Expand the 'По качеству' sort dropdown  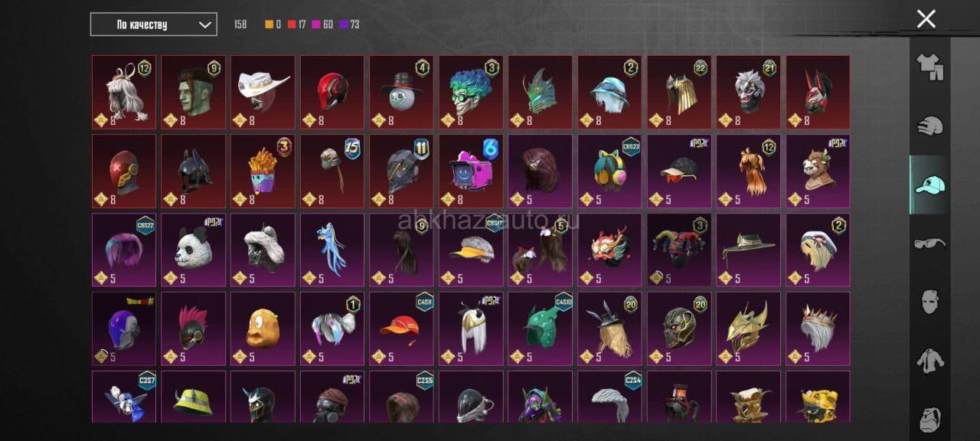coord(153,24)
